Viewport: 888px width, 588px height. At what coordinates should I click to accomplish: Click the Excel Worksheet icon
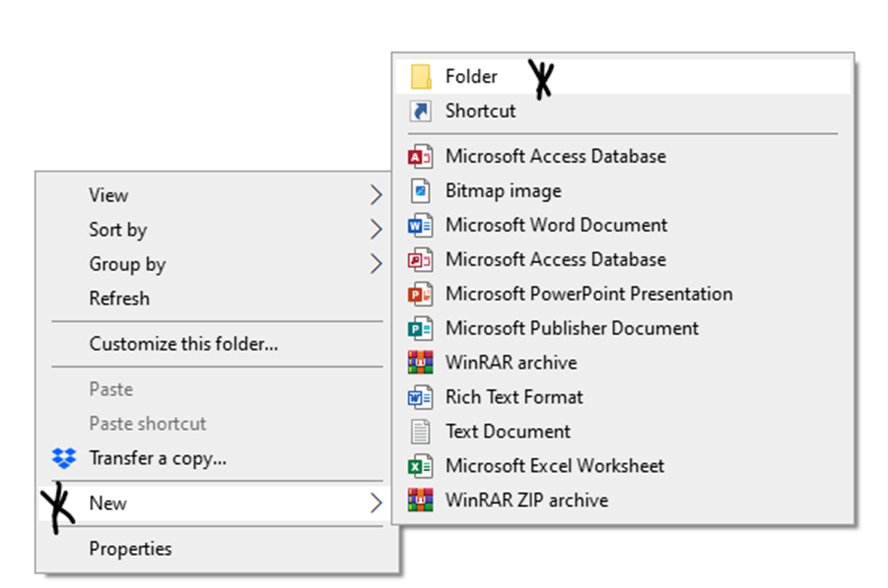coord(420,466)
